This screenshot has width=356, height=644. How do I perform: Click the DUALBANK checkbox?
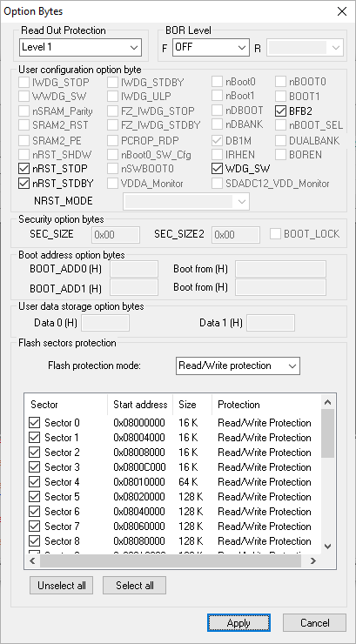(x=281, y=141)
